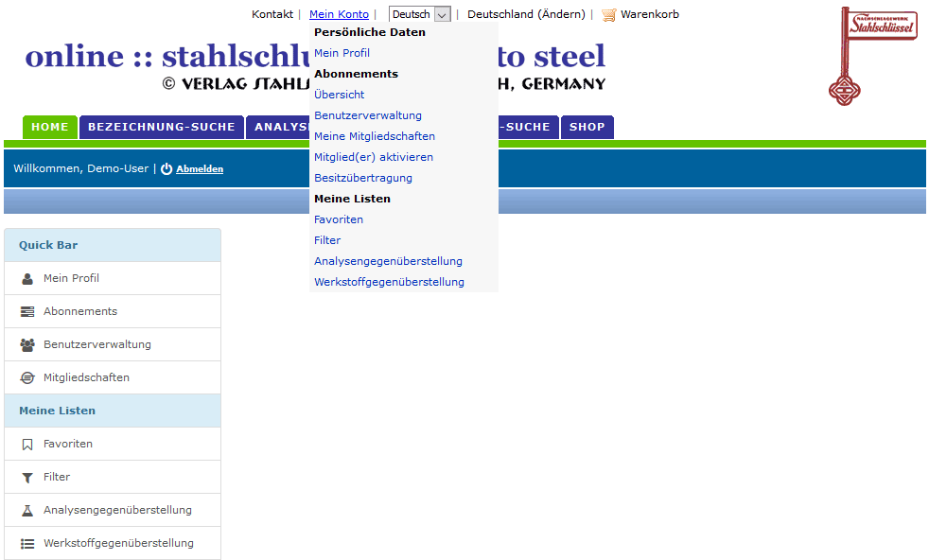929x560 pixels.
Task: Open the SHOP tab
Action: (587, 127)
